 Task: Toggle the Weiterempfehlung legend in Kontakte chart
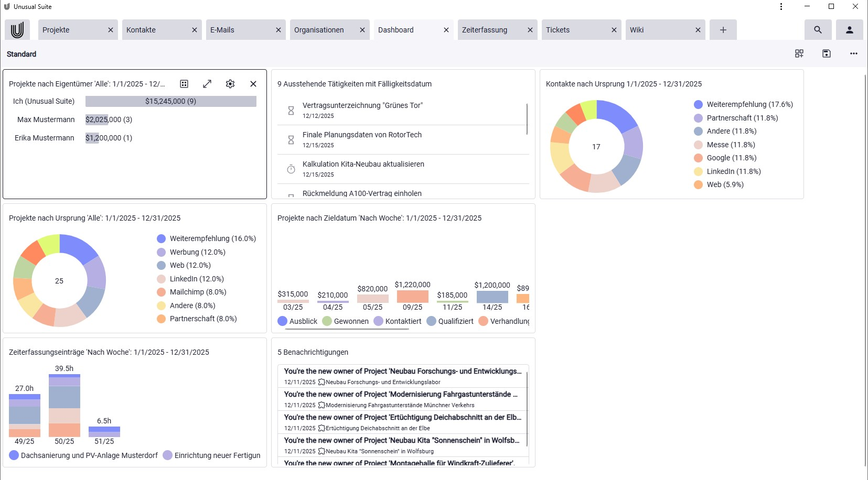pyautogui.click(x=743, y=104)
